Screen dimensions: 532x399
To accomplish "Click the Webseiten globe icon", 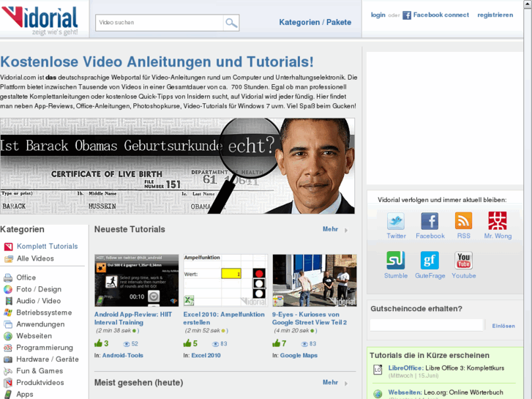I will pyautogui.click(x=8, y=336).
